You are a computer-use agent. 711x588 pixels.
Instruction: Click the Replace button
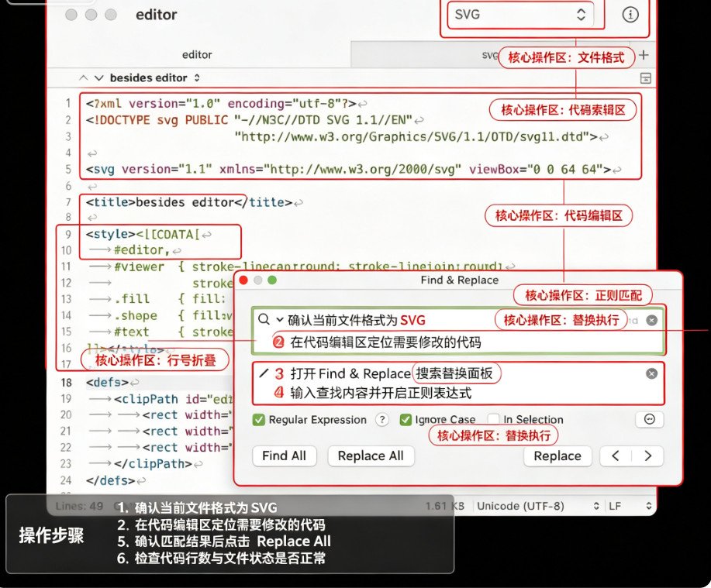[557, 456]
